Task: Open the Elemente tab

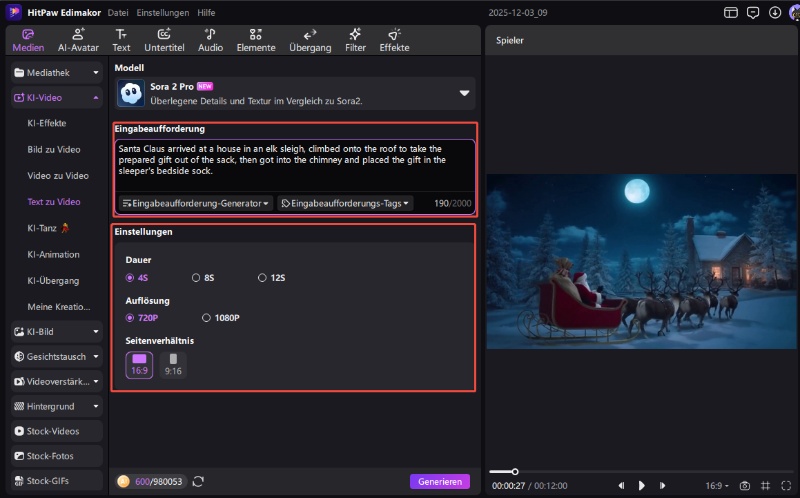Action: [x=256, y=40]
